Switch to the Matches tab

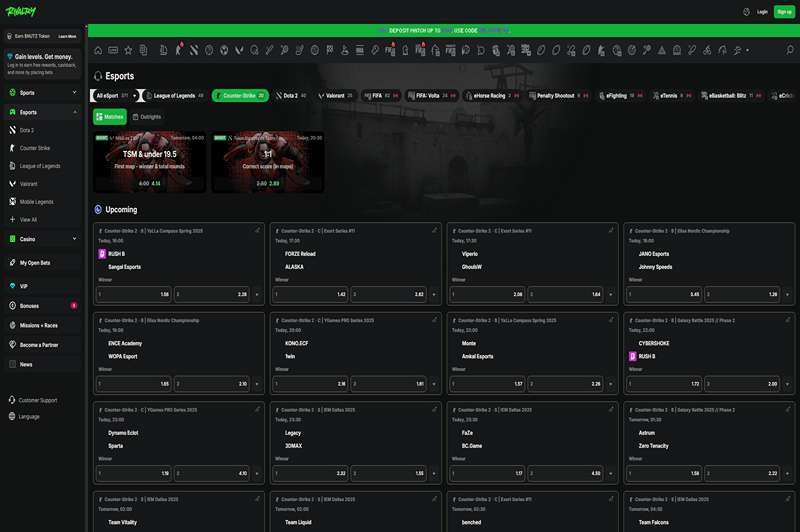click(x=110, y=117)
